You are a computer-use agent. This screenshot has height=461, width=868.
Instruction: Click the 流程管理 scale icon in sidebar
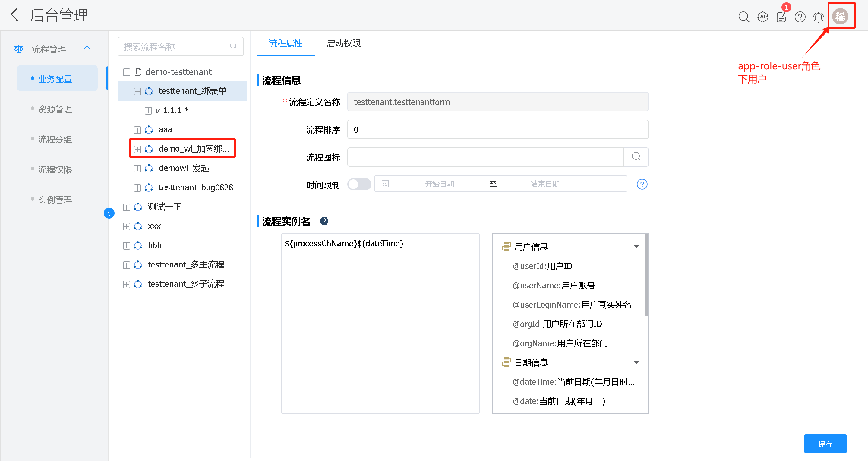coord(18,49)
